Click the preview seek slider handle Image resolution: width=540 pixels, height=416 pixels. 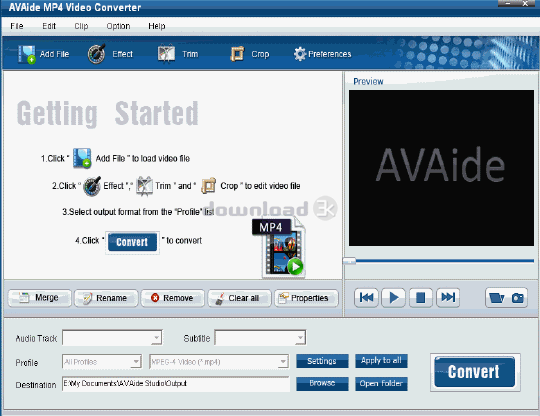(349, 261)
